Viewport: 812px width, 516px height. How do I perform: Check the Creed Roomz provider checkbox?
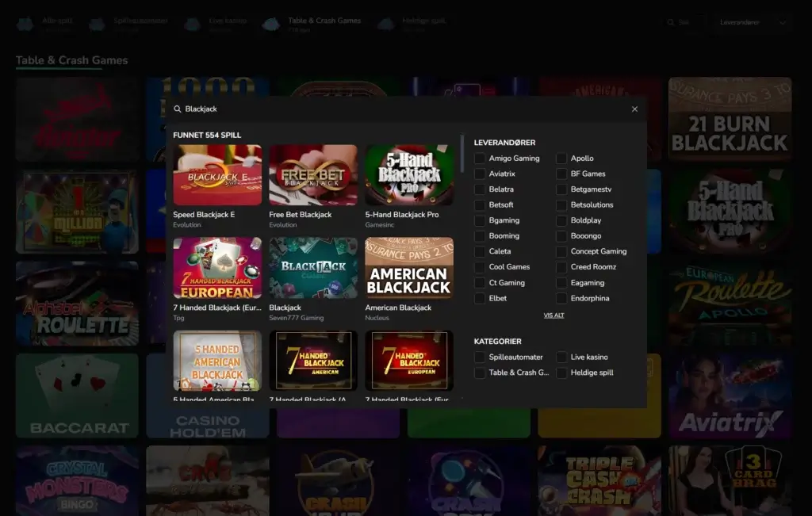pos(561,267)
